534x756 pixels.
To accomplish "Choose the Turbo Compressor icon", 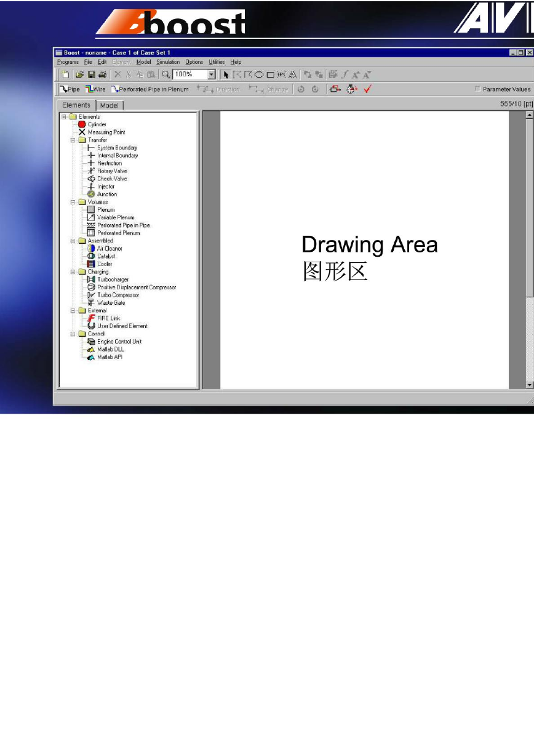I will 91,295.
